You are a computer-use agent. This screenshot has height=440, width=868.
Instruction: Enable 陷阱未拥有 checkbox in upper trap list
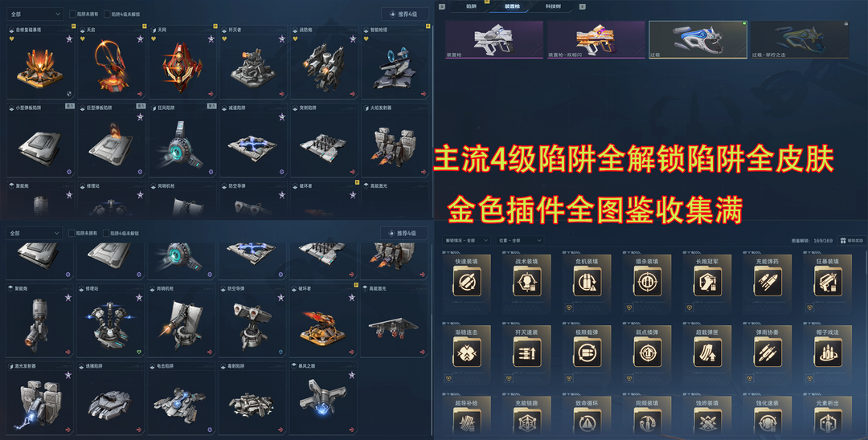point(72,14)
